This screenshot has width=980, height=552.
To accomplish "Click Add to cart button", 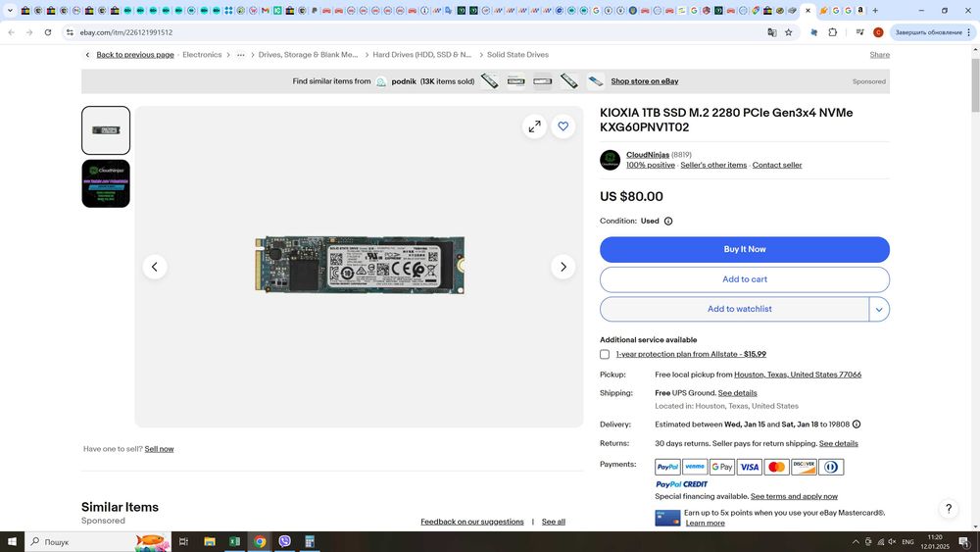I will tap(745, 279).
